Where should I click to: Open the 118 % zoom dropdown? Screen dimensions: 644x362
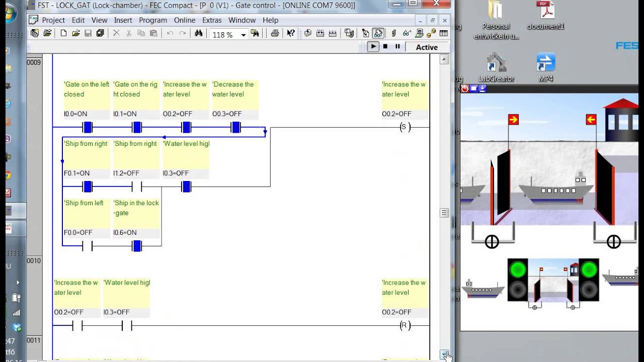click(x=243, y=35)
